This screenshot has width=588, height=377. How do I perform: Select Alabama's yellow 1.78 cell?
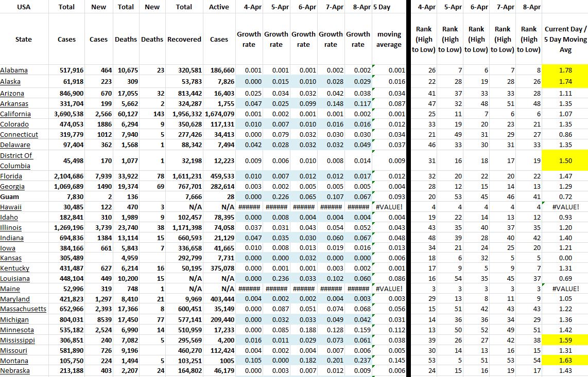565,70
